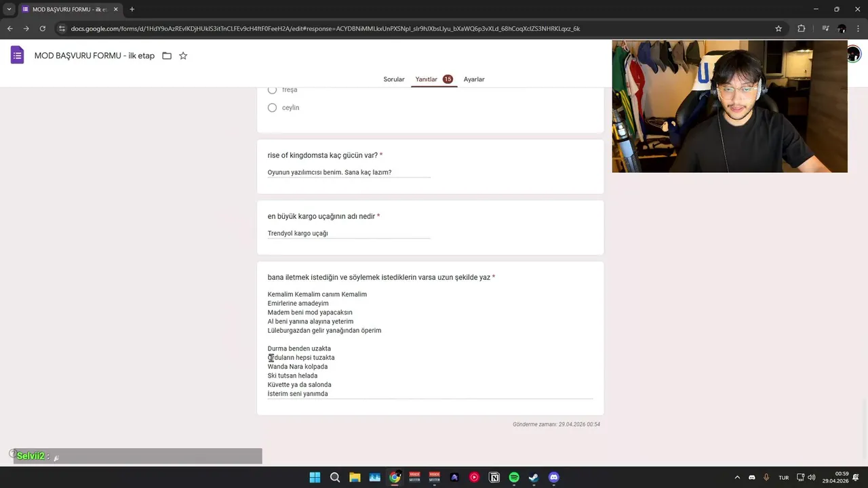Click the question 'en büyük kargo uçağının adı nedir'
The height and width of the screenshot is (488, 868).
(321, 216)
